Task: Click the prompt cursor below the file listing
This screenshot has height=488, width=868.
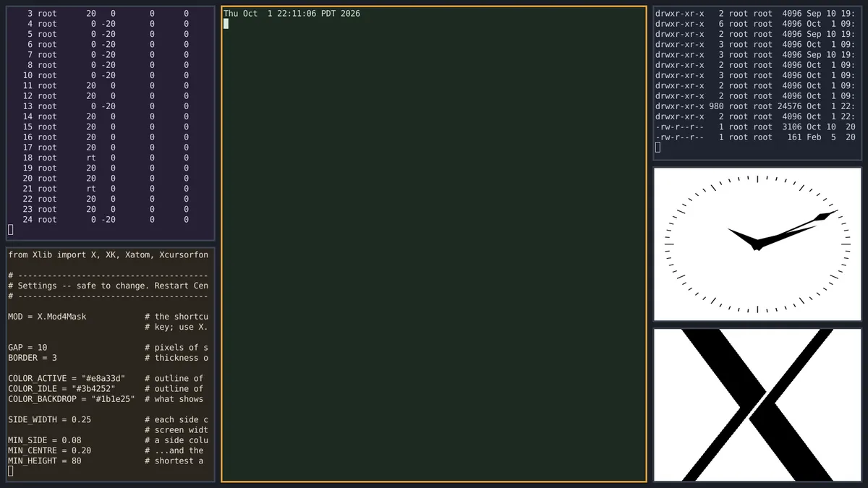Action: click(658, 147)
